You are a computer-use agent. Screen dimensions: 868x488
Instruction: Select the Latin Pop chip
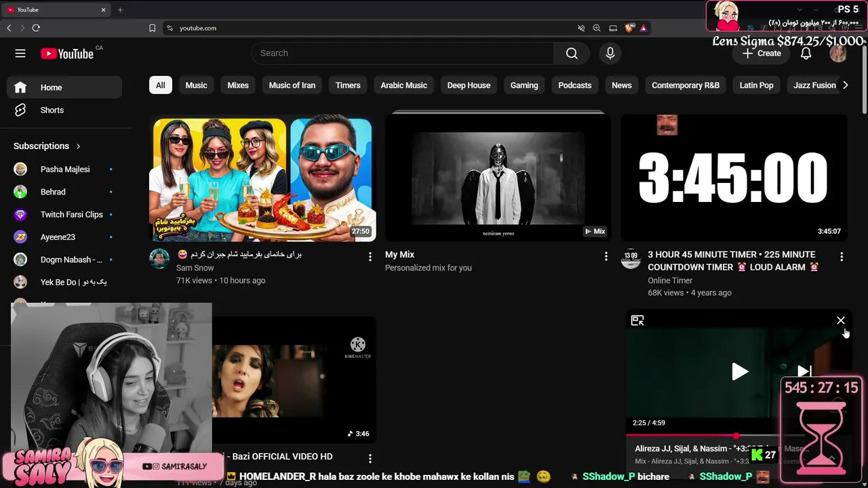[756, 85]
